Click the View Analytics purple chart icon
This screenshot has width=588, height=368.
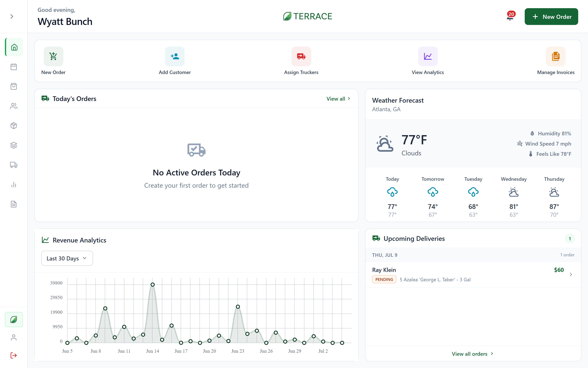[428, 56]
